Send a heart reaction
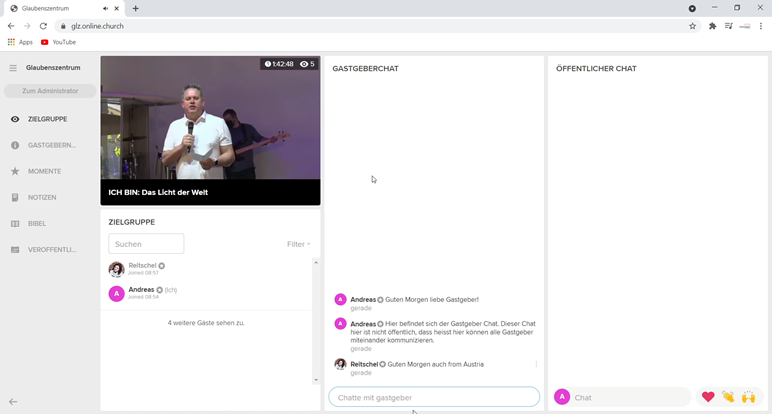Screen dimensions: 772x414 (x=708, y=397)
